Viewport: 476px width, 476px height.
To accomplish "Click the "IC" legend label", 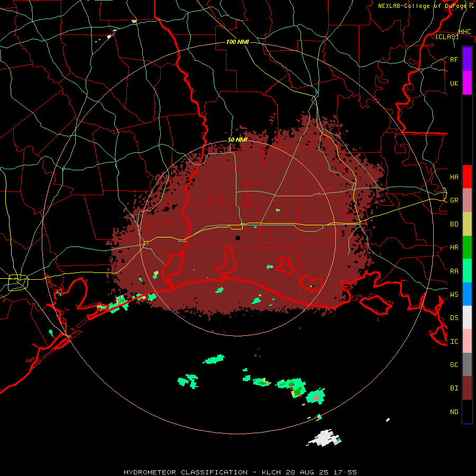I will point(454,341).
